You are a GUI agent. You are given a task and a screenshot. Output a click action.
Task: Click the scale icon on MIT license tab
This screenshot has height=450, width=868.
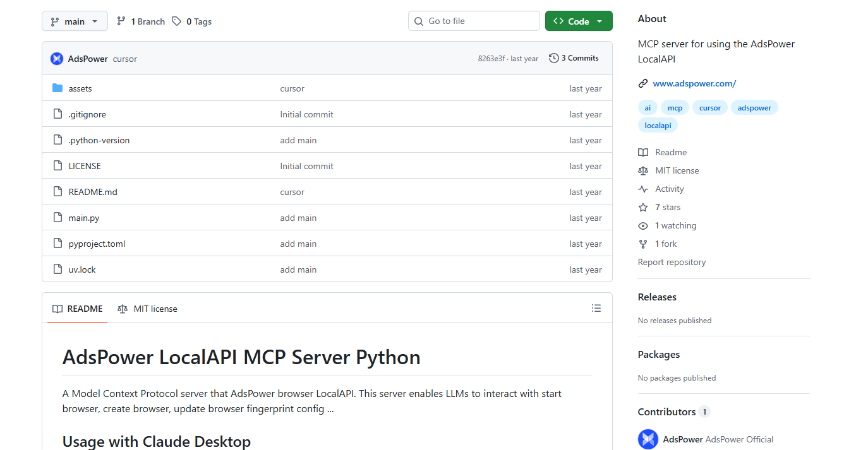[x=123, y=309]
